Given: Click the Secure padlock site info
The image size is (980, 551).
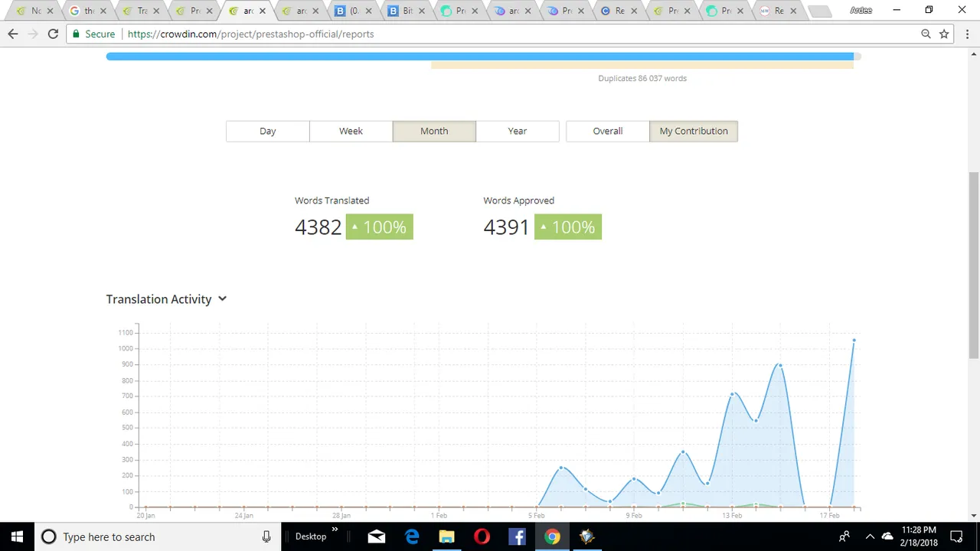Looking at the screenshot, I should coord(93,34).
